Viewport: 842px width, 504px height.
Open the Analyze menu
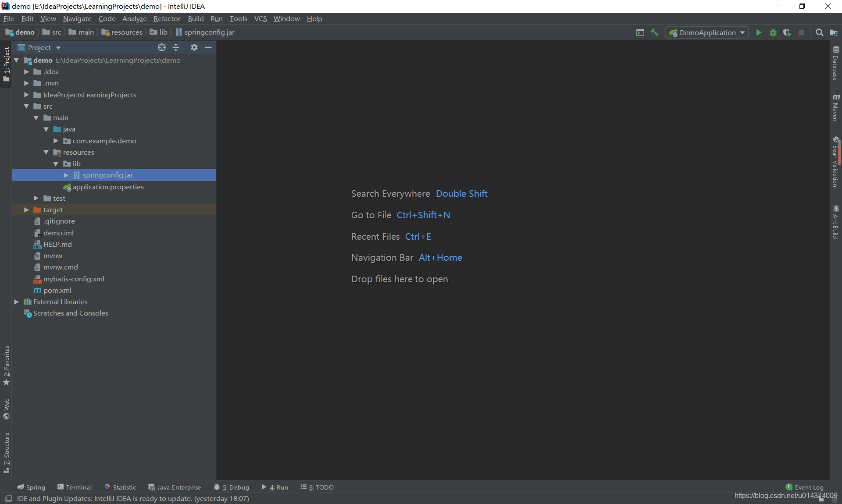134,18
